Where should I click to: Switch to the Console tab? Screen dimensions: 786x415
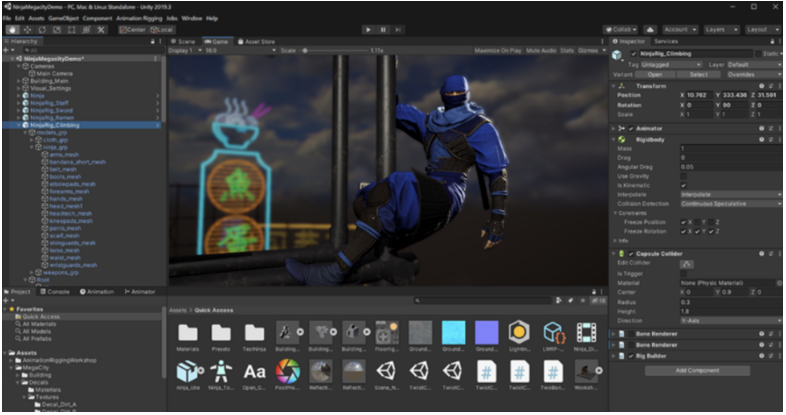55,292
